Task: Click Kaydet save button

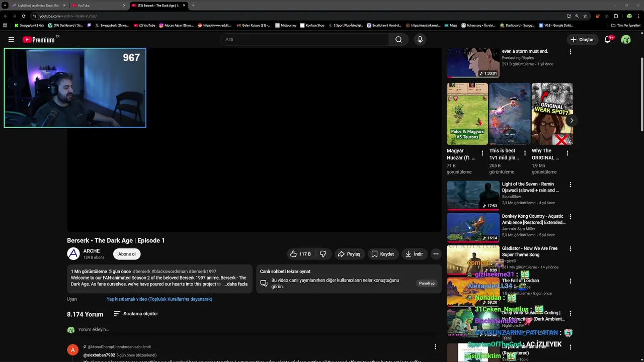Action: tap(382, 254)
